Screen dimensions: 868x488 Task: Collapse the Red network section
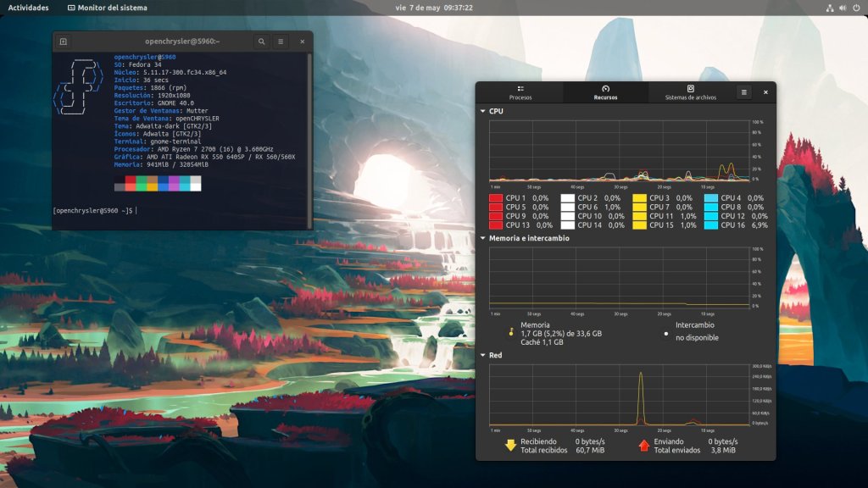pyautogui.click(x=482, y=355)
